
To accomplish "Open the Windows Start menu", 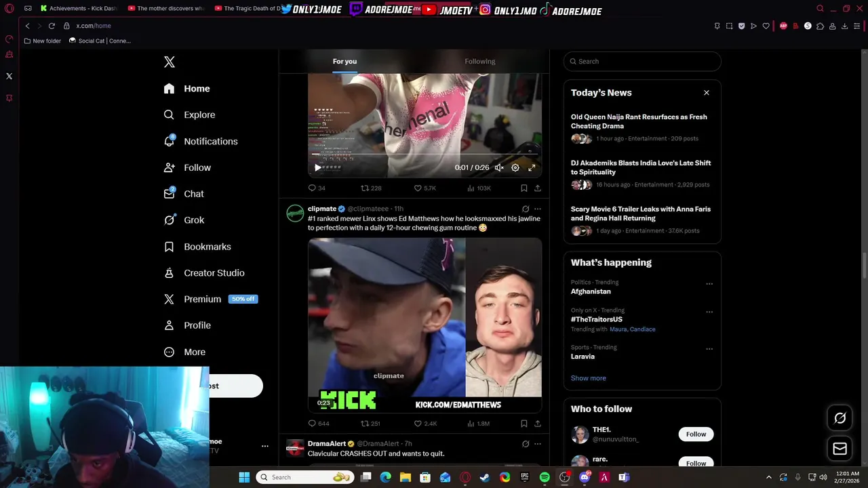I will pos(244,477).
